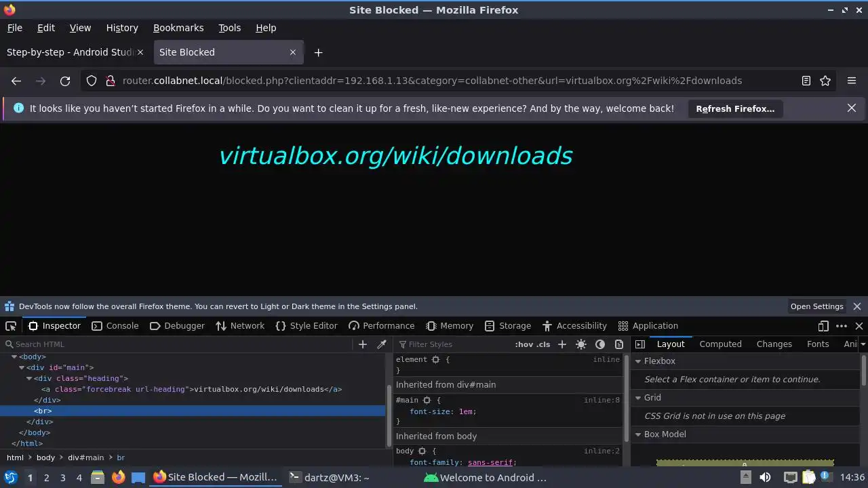Show site connection security info
868x488 pixels.
pos(110,81)
